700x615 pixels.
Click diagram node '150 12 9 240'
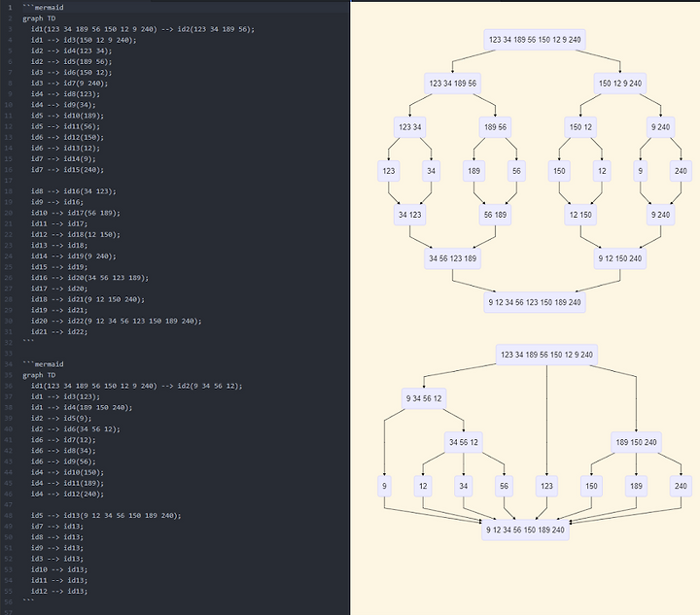(619, 84)
